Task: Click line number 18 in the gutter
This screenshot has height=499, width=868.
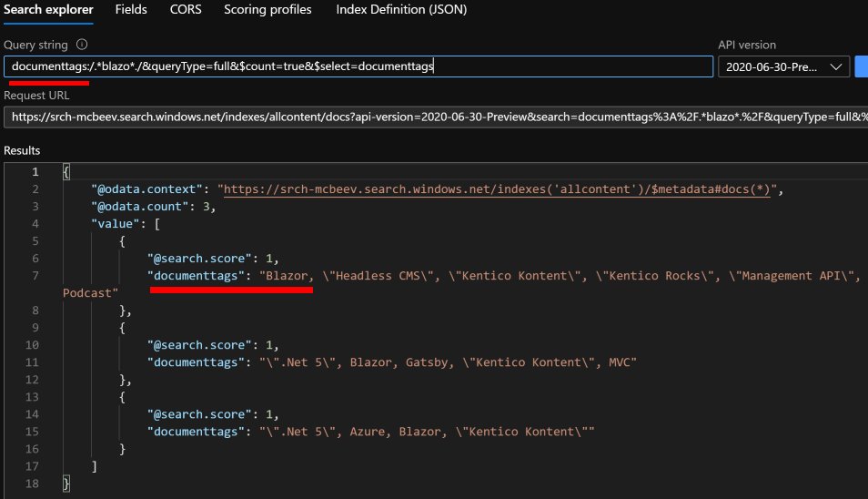Action: (32, 484)
